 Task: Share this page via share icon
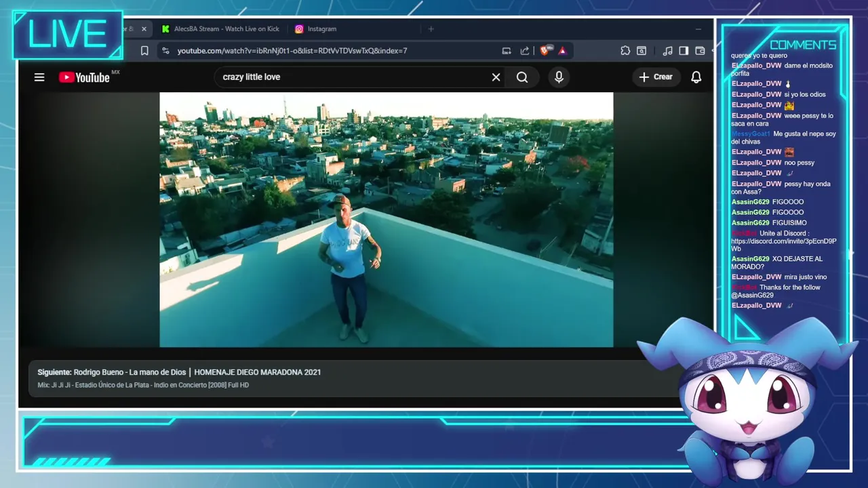(524, 51)
